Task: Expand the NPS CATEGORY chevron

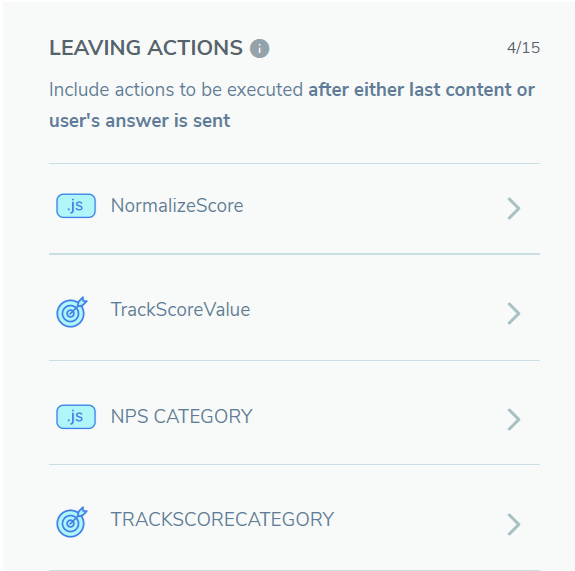Action: pyautogui.click(x=514, y=419)
